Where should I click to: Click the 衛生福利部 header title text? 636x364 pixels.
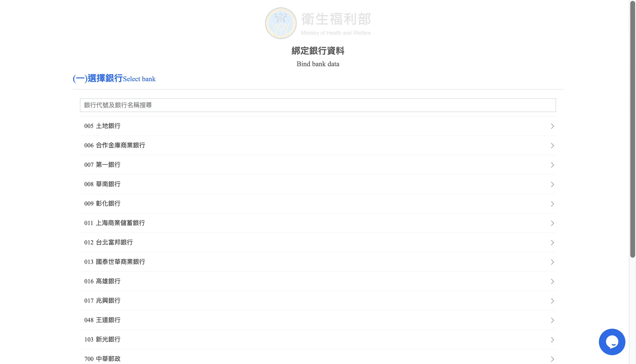click(336, 19)
